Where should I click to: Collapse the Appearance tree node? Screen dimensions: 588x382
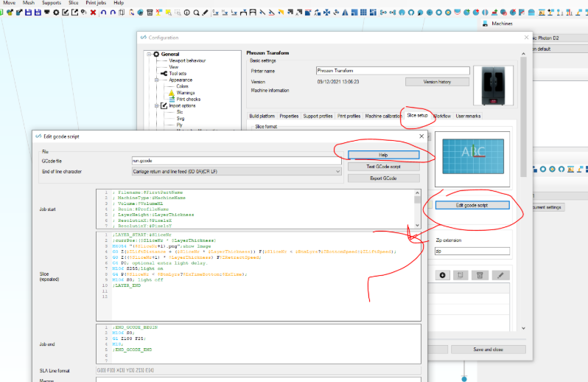click(x=157, y=80)
